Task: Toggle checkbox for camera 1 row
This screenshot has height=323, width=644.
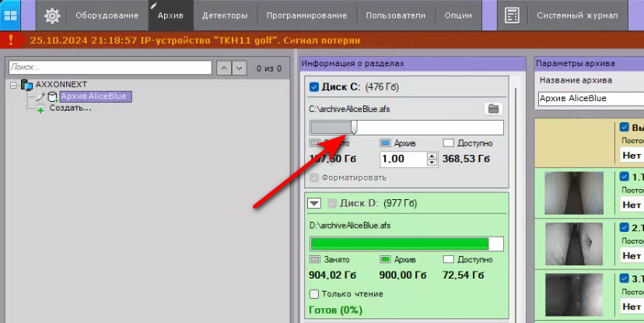Action: point(625,177)
